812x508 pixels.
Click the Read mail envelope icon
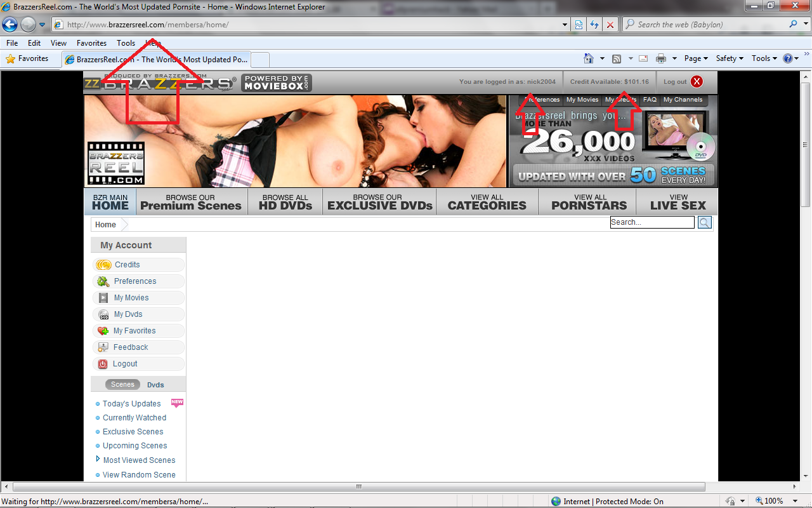[643, 58]
